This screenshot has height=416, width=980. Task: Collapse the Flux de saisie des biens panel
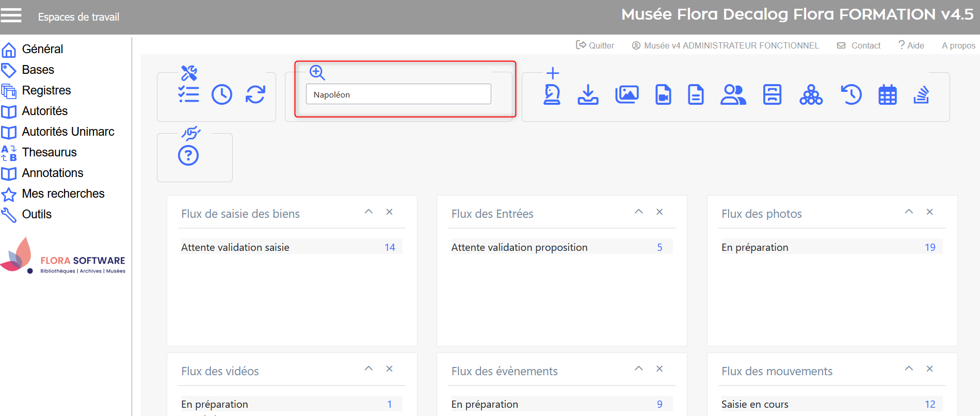(368, 212)
